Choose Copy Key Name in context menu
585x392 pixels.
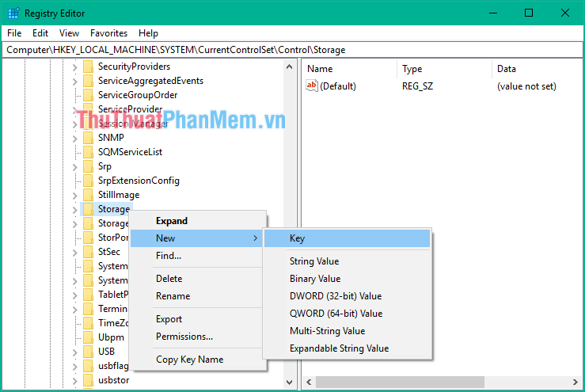pos(198,360)
